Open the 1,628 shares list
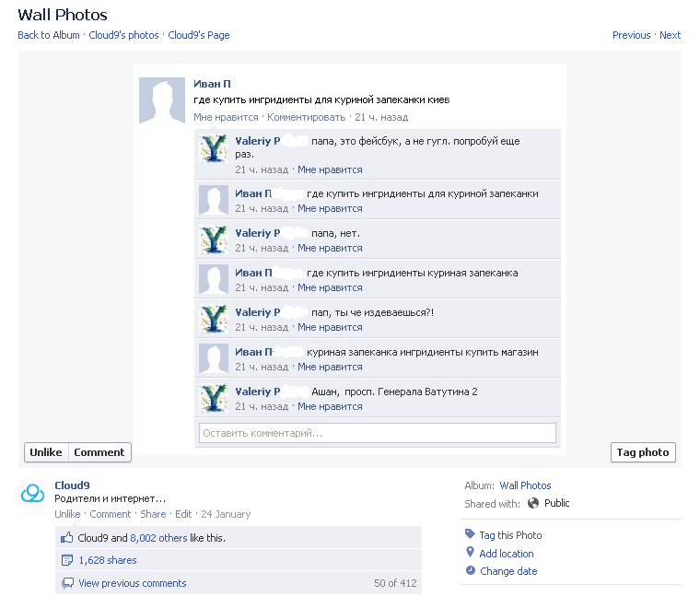The image size is (700, 608). click(108, 560)
